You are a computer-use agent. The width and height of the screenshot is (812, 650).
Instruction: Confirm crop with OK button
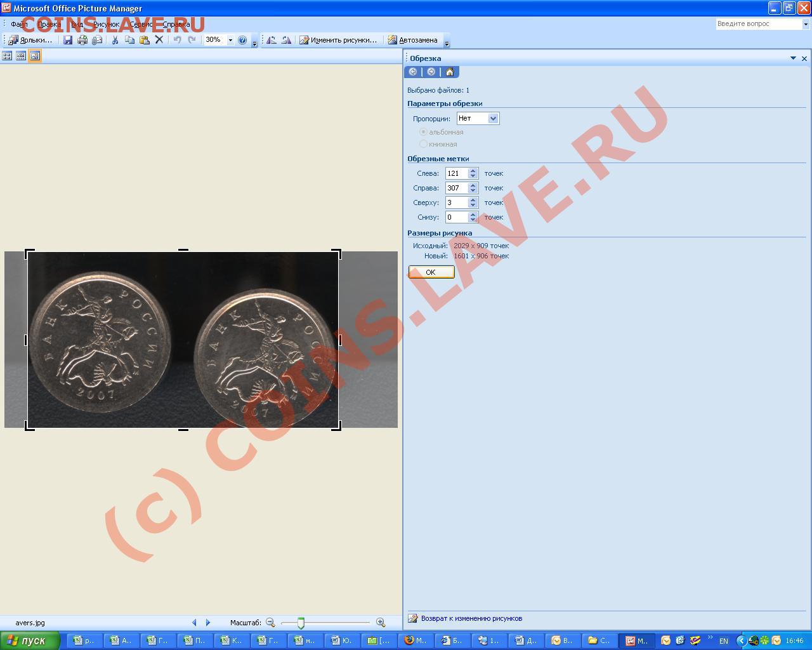pos(431,272)
